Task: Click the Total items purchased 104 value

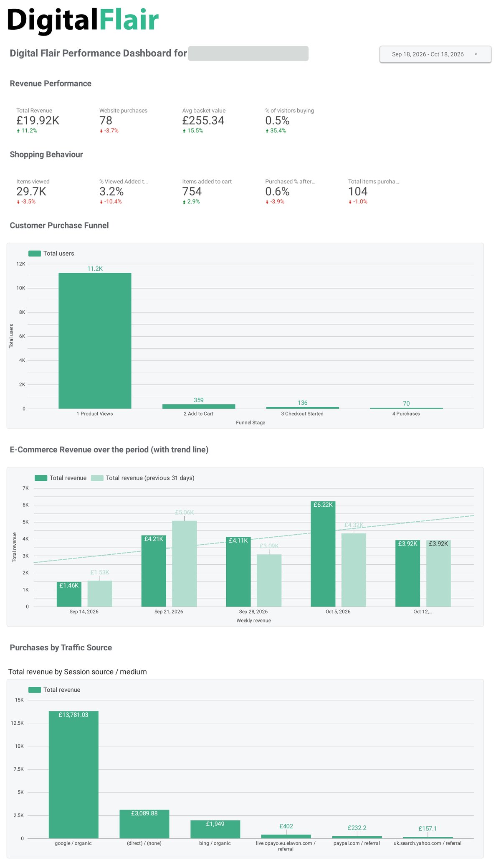Action: coord(358,192)
